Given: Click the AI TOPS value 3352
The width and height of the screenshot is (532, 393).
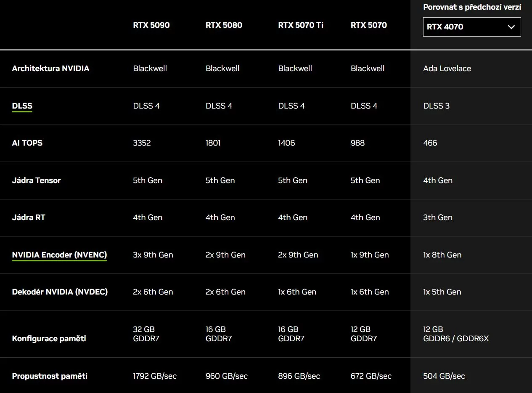Looking at the screenshot, I should [x=142, y=143].
